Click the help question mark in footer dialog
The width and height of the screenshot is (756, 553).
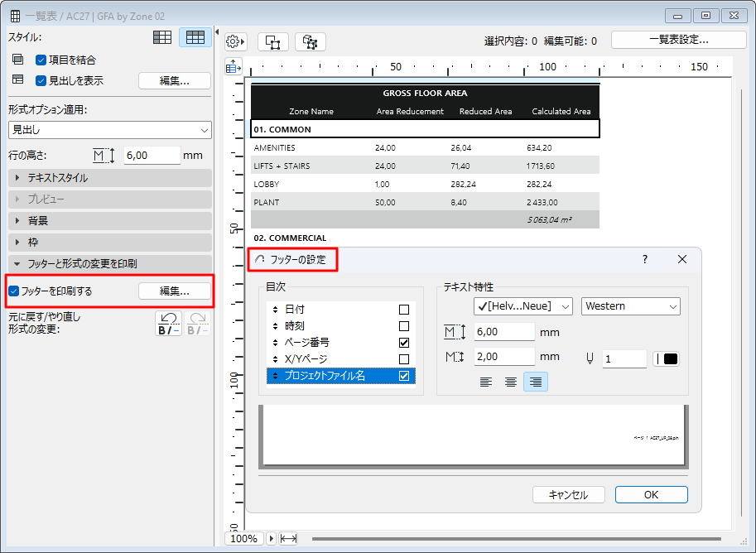pyautogui.click(x=644, y=259)
